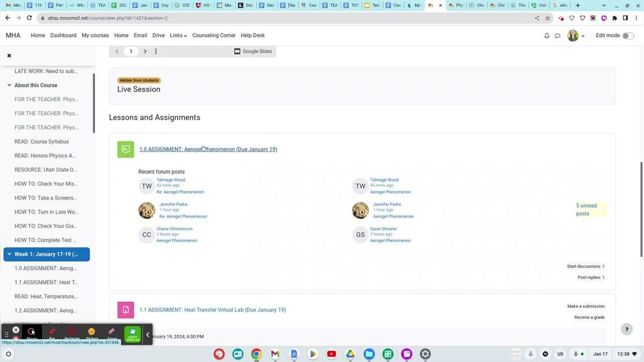Collapse the About this Course section

[x=9, y=85]
